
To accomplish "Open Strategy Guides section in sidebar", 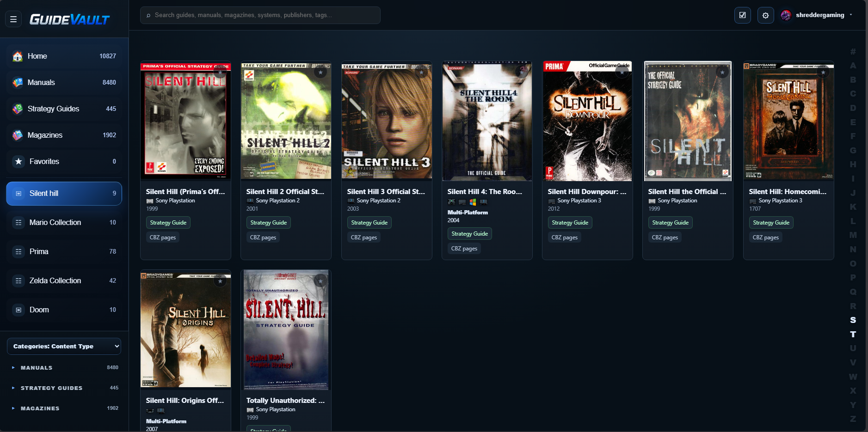I will coord(64,109).
